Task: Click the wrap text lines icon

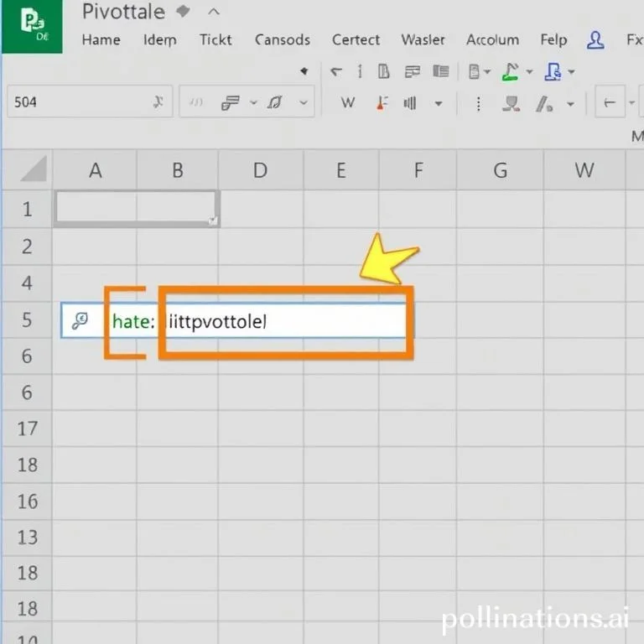Action: click(413, 71)
